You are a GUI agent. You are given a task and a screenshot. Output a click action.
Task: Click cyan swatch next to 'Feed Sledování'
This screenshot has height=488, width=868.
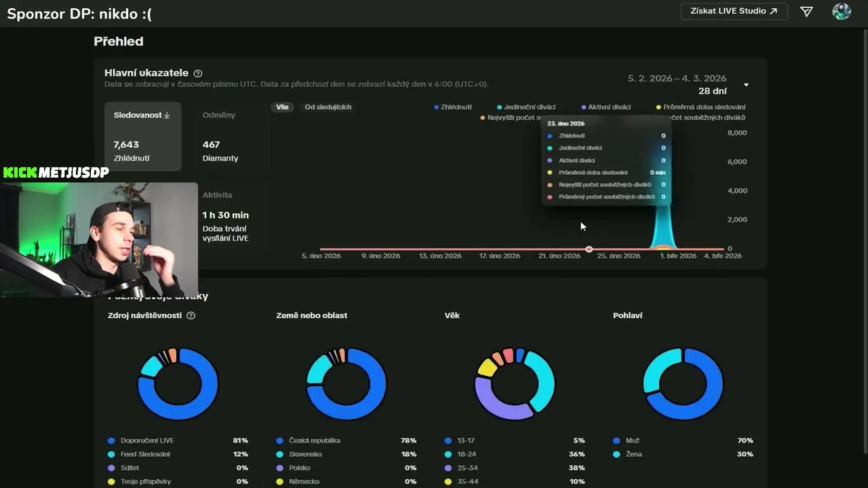pyautogui.click(x=111, y=454)
